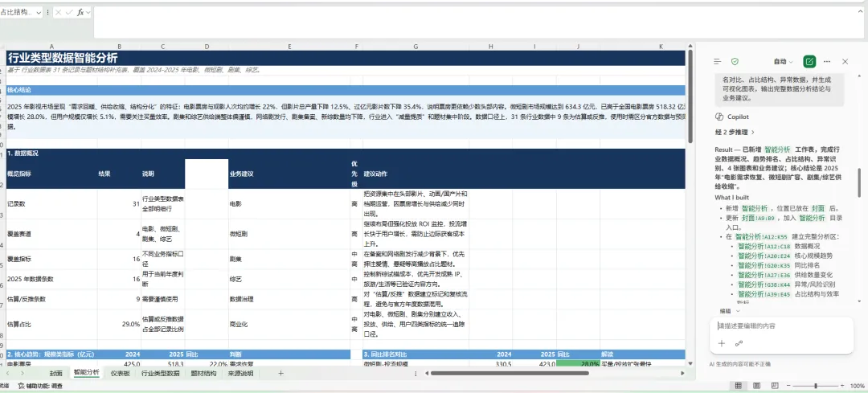Go to previous sheet tab arrow
The image size is (868, 393).
[8, 374]
